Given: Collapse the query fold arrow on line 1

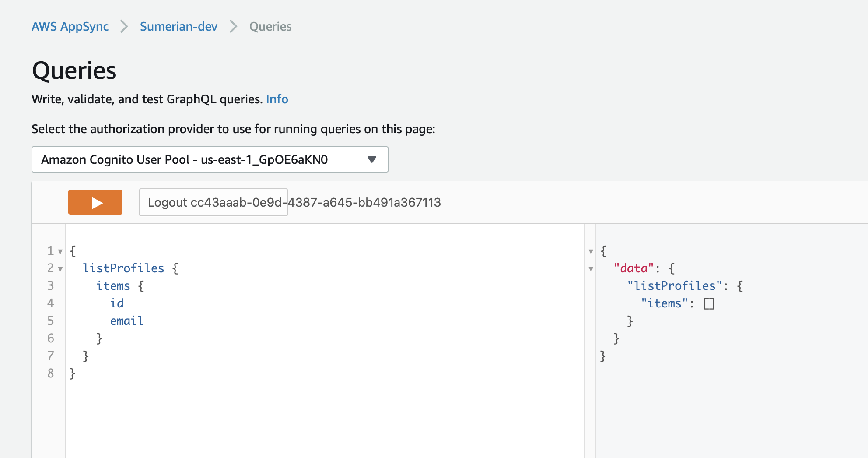Looking at the screenshot, I should [60, 251].
